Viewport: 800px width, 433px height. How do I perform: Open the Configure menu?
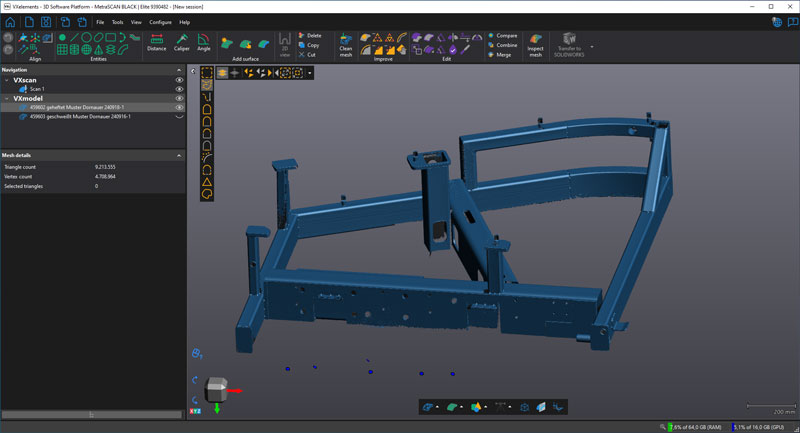[160, 21]
